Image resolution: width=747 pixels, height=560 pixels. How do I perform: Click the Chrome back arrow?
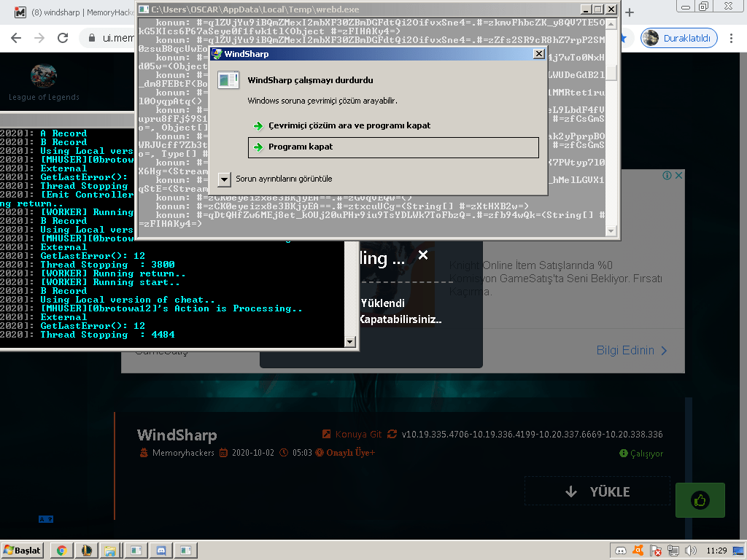16,38
